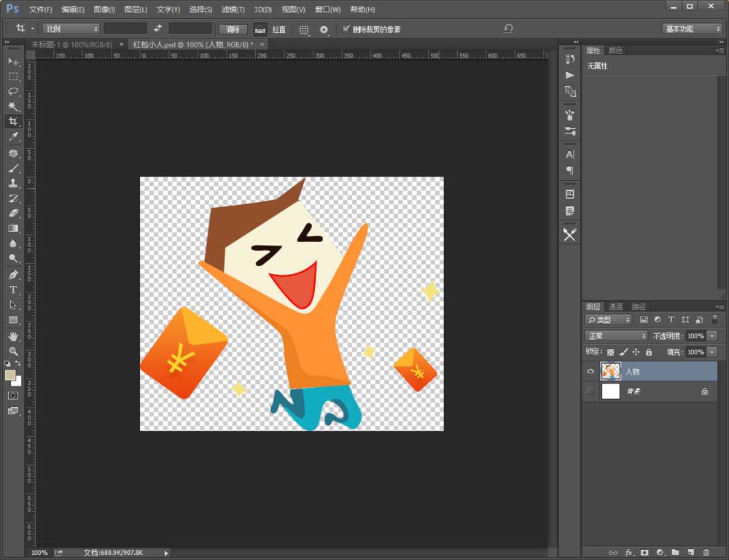729x560 pixels.
Task: Show the 背景 layer visibility box
Action: [590, 392]
